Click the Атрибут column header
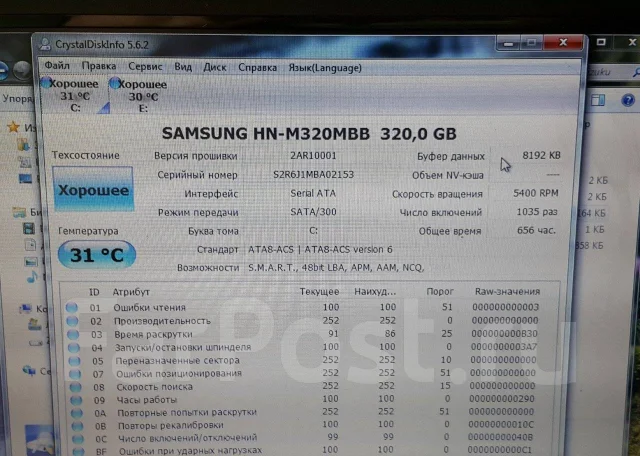 tap(131, 292)
